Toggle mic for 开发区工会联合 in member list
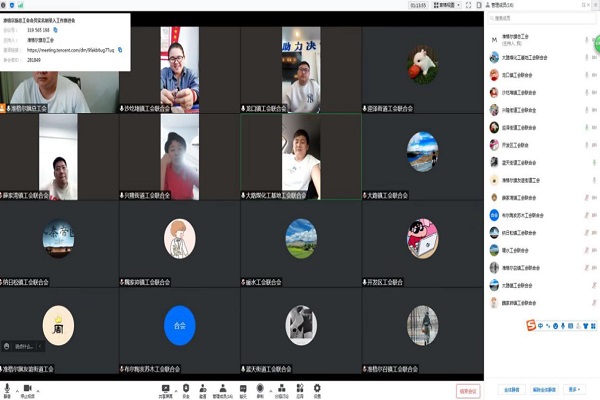600x400 pixels. click(587, 145)
